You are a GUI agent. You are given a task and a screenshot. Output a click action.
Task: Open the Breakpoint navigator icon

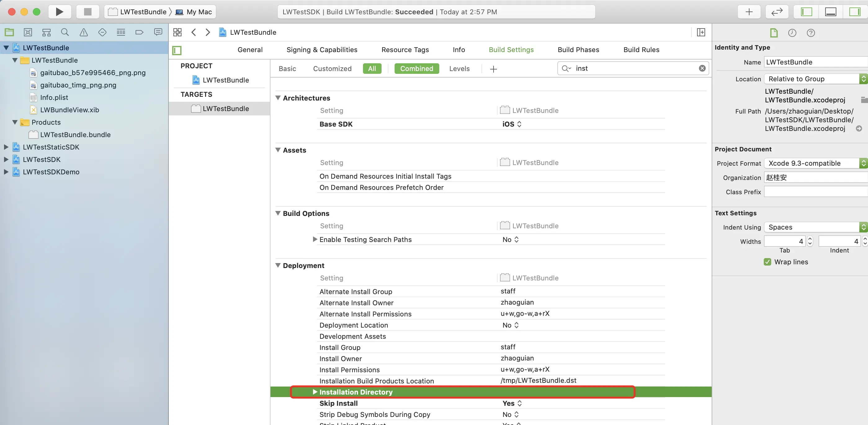pyautogui.click(x=139, y=32)
